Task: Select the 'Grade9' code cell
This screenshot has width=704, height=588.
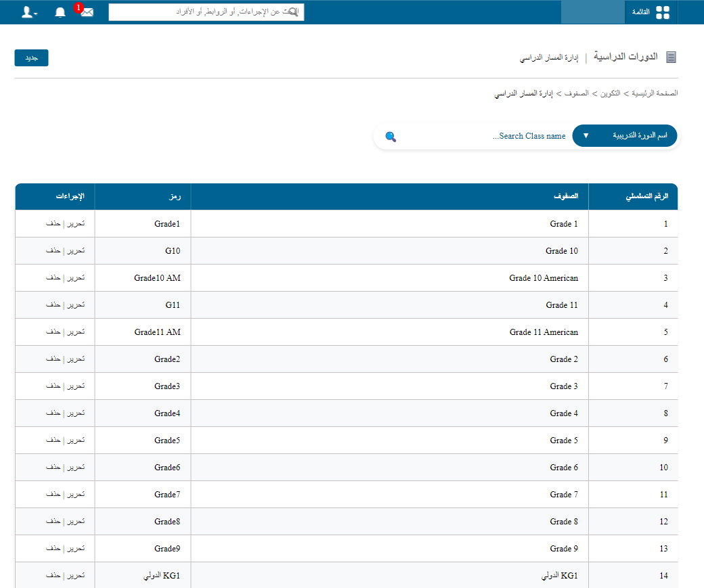Action: 143,549
